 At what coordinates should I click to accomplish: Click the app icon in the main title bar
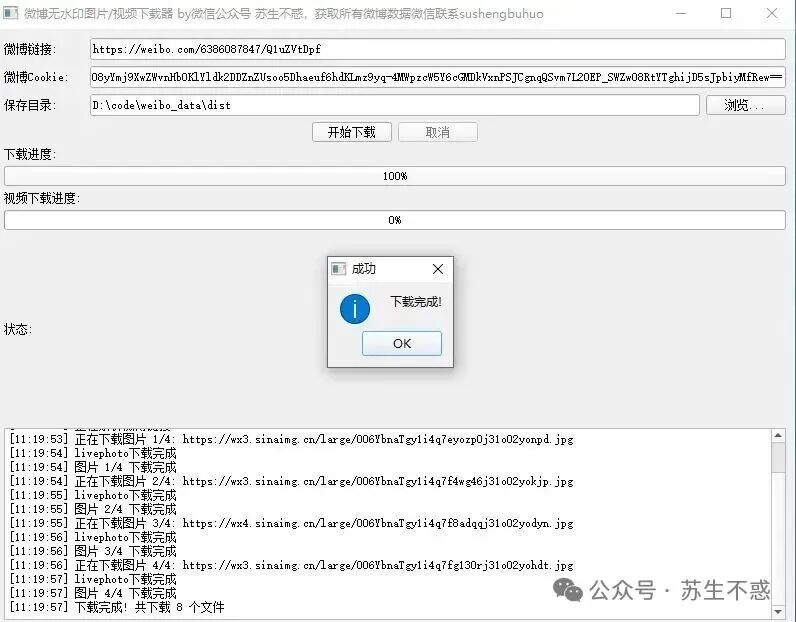pyautogui.click(x=11, y=13)
